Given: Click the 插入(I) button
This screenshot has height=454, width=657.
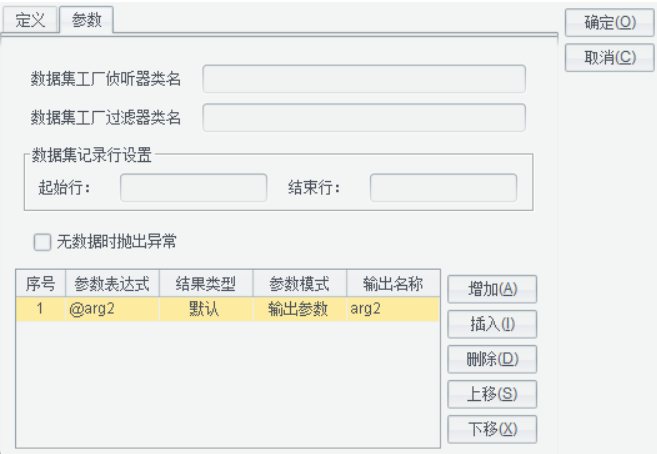Looking at the screenshot, I should [x=492, y=324].
